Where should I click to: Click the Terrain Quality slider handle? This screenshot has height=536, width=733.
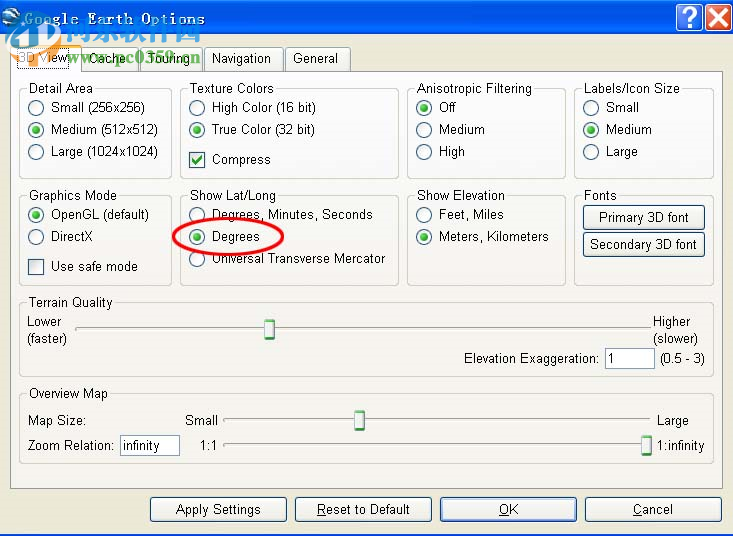pos(269,329)
